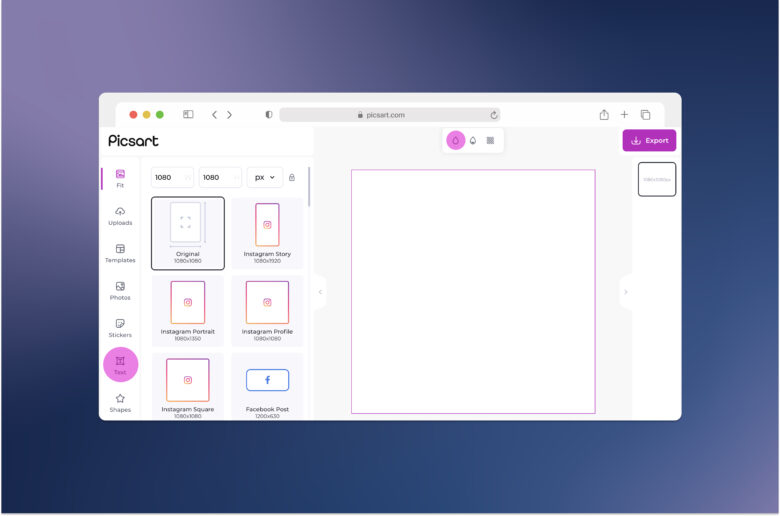Click the Picsart logo
Viewport: 780px width, 516px height.
coord(133,141)
